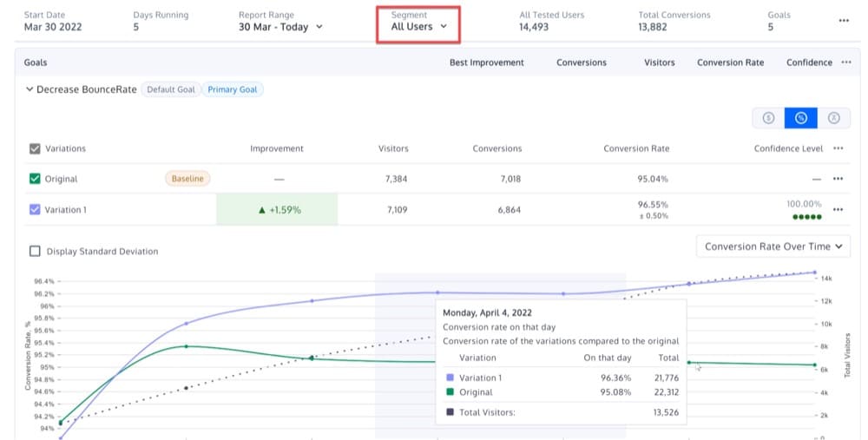Uncheck the Variation 1 checkbox

35,209
